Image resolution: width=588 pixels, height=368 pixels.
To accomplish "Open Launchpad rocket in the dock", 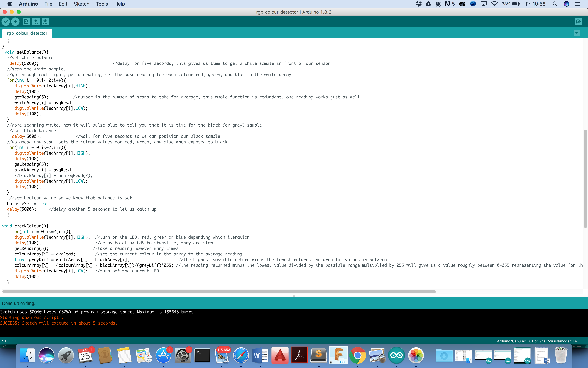I will (x=66, y=356).
